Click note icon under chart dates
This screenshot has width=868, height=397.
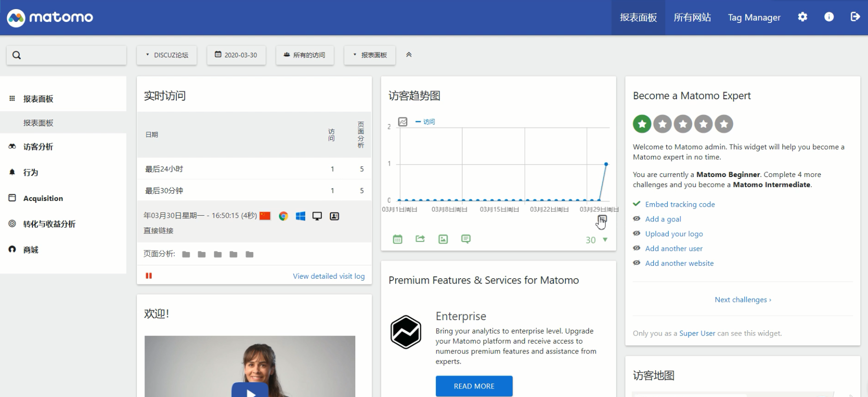point(603,219)
